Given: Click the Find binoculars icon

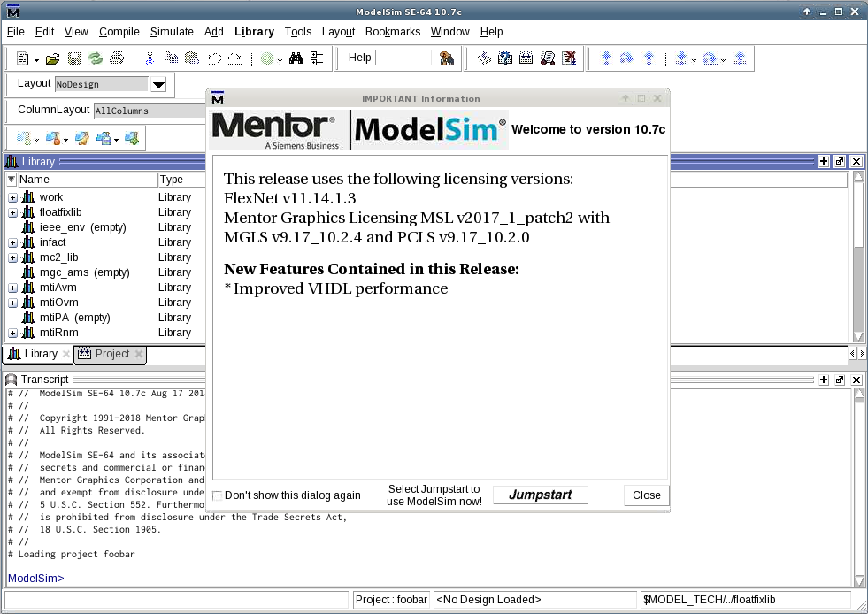Looking at the screenshot, I should [296, 58].
